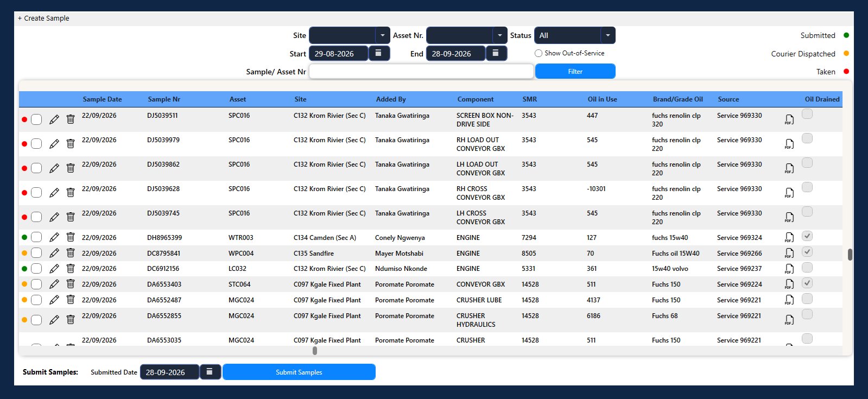Toggle Oil Drained checkbox for DC8795841
This screenshot has width=868, height=399.
pyautogui.click(x=807, y=252)
